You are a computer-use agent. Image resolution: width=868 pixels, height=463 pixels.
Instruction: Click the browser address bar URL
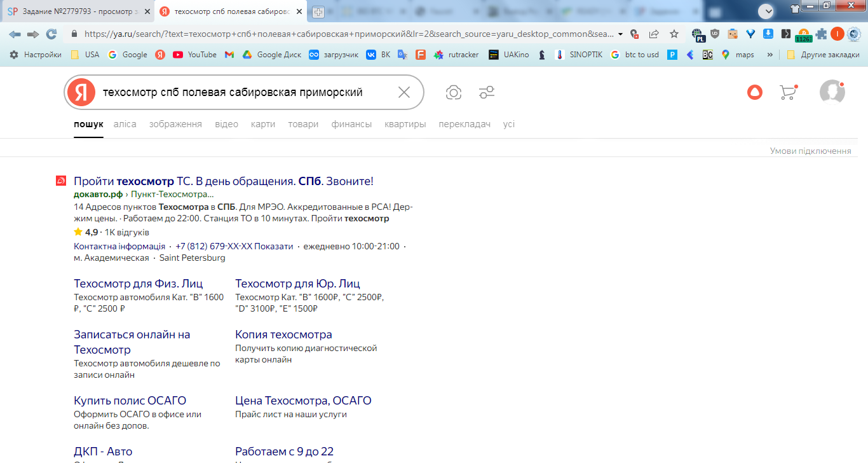coord(349,34)
